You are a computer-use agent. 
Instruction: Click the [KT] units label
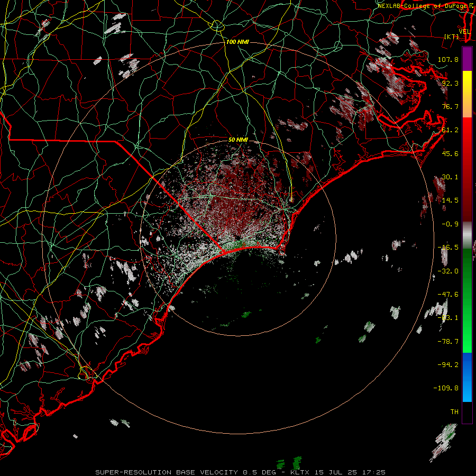click(x=452, y=36)
